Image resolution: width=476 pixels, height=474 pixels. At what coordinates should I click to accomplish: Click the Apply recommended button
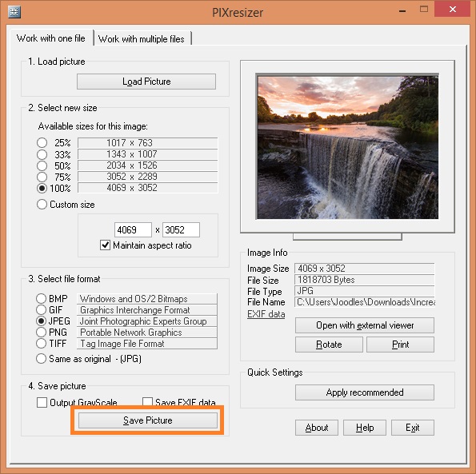tap(365, 392)
